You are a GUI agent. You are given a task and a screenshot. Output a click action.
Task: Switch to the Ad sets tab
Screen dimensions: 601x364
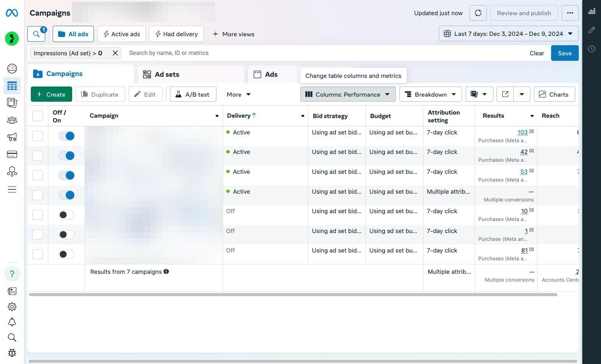coord(191,74)
